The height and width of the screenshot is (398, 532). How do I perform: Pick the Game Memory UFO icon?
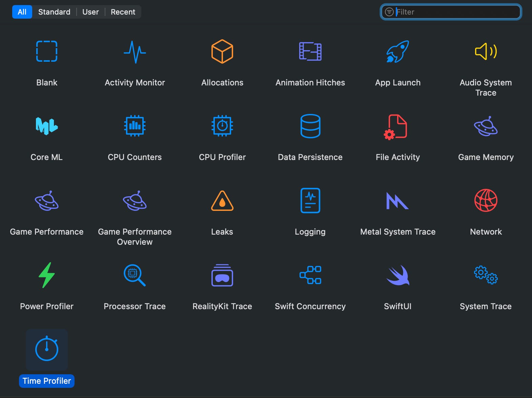tap(486, 126)
